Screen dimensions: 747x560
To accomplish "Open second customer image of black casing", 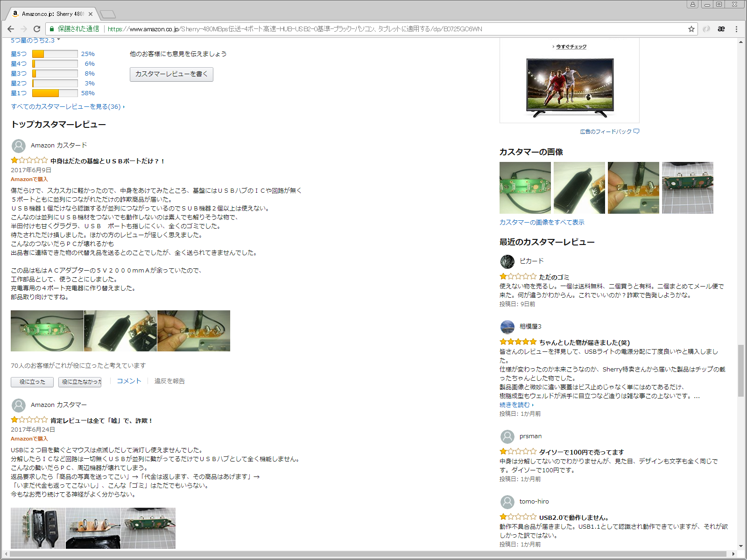I will (579, 188).
